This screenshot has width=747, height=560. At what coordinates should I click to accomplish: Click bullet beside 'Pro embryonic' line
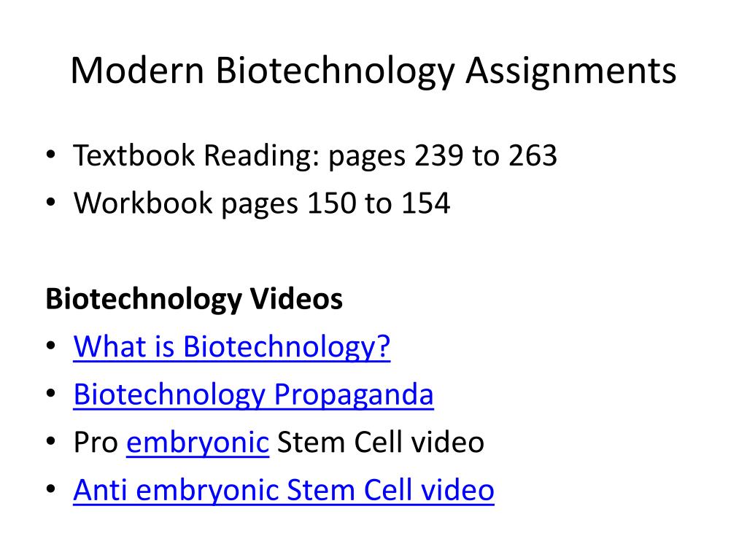51,441
